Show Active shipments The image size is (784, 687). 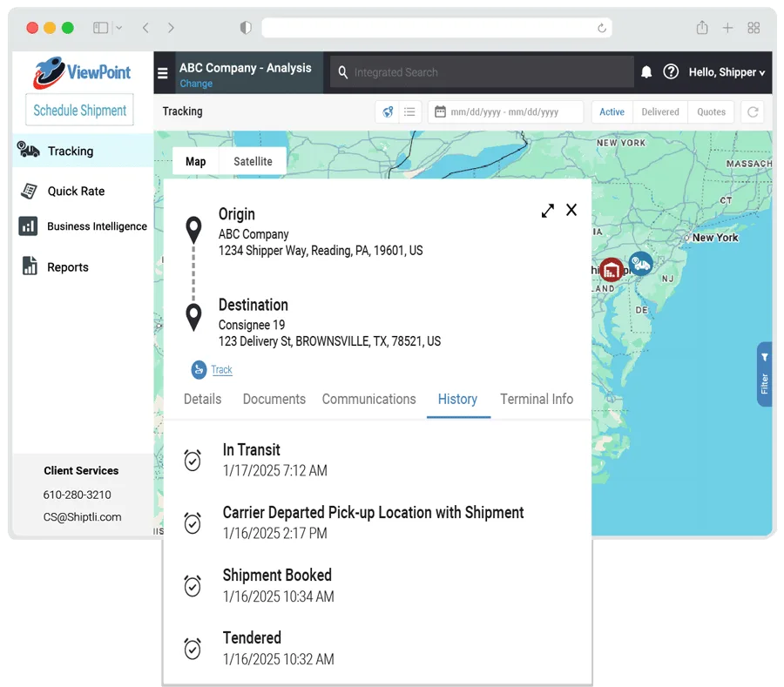coord(612,112)
